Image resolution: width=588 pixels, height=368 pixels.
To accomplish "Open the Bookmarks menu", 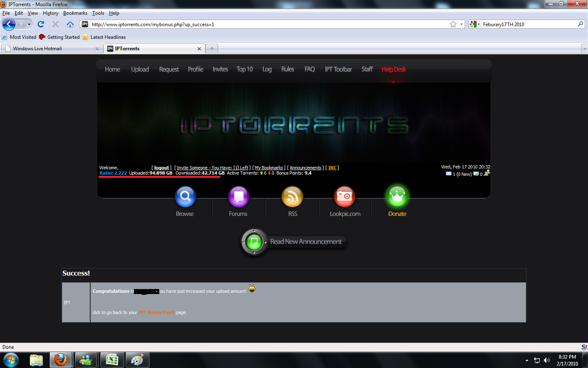I will 75,13.
